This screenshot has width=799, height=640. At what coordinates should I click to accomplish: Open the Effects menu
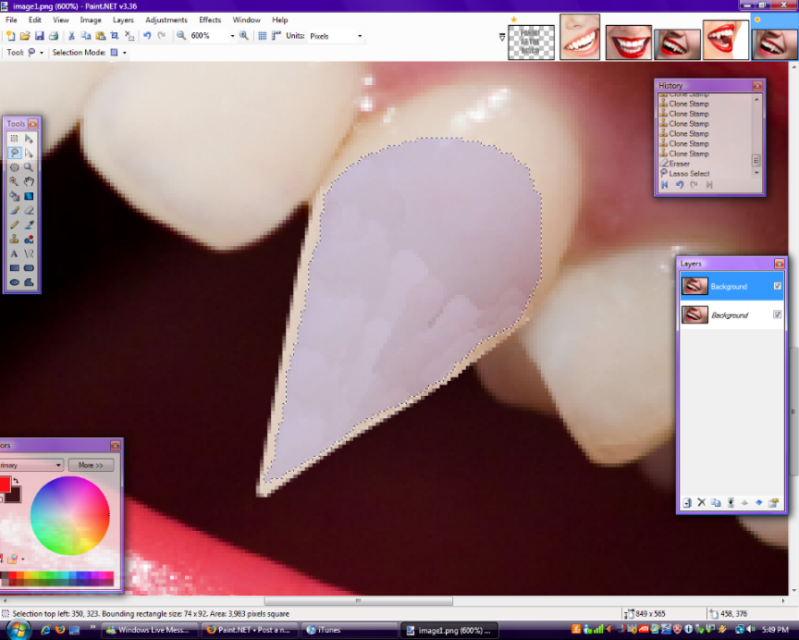(x=210, y=20)
